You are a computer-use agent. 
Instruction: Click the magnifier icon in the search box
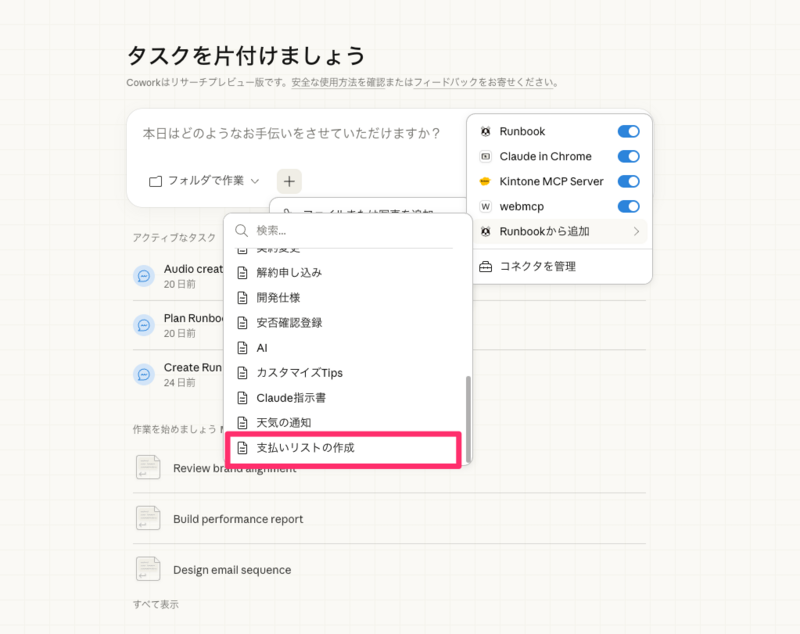click(x=241, y=231)
